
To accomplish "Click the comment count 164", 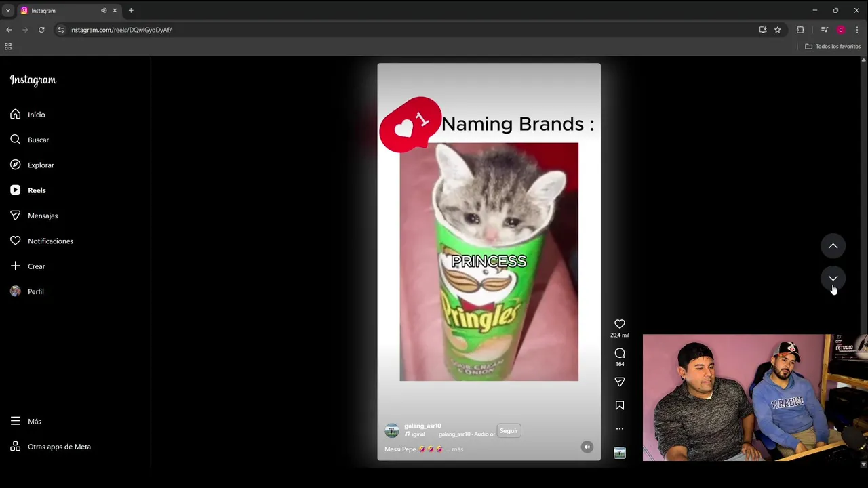I will (x=620, y=364).
